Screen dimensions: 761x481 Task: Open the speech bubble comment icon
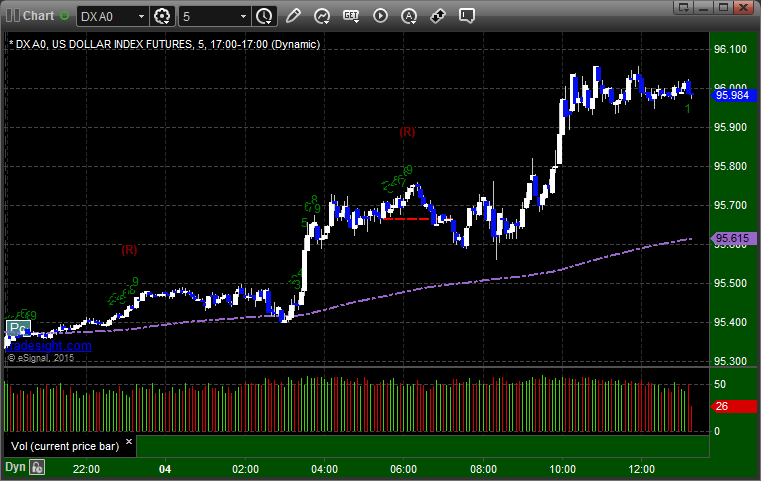467,16
